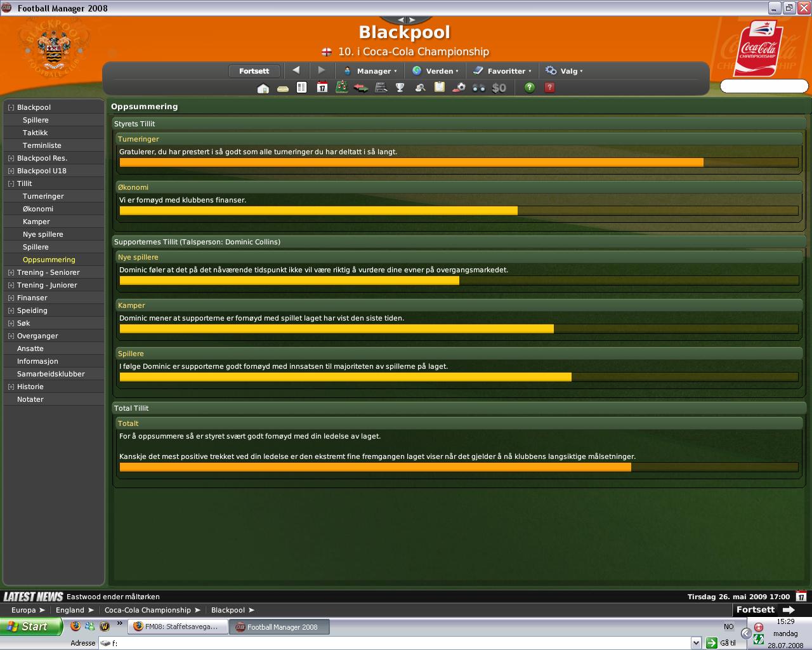Screen dimensions: 812x650
Task: Open the news page icon
Action: tap(302, 88)
